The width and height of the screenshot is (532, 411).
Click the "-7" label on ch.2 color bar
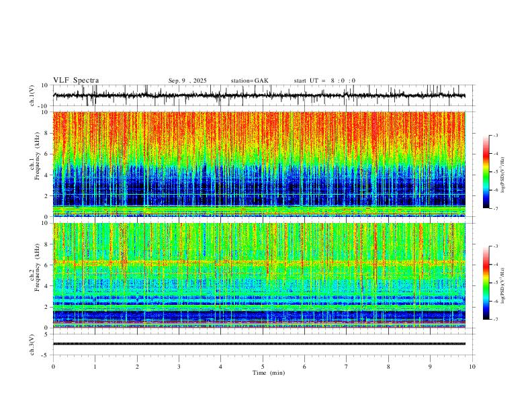(496, 320)
